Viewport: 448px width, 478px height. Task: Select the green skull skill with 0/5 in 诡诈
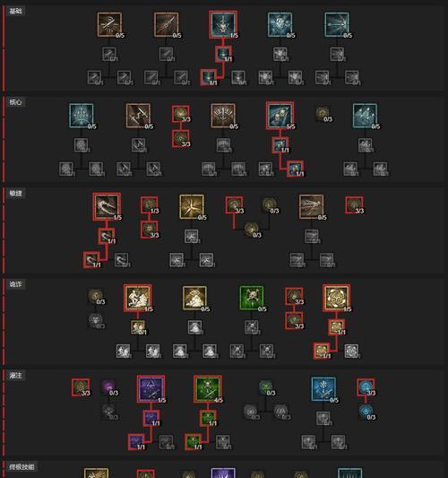(x=252, y=298)
